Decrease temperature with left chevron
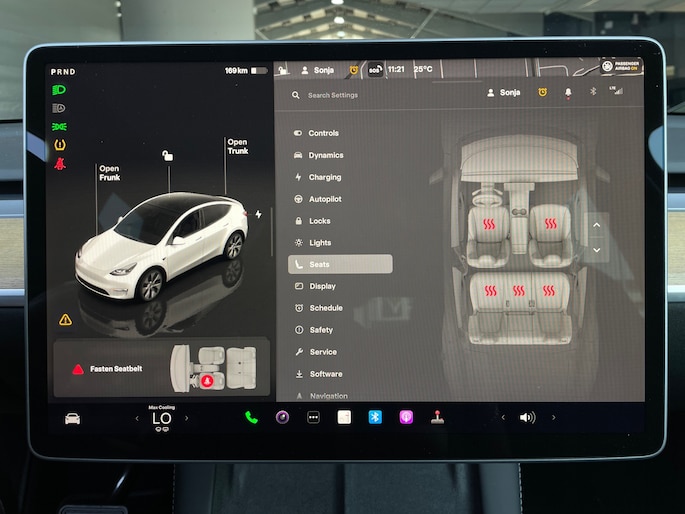The image size is (685, 514). pyautogui.click(x=137, y=418)
